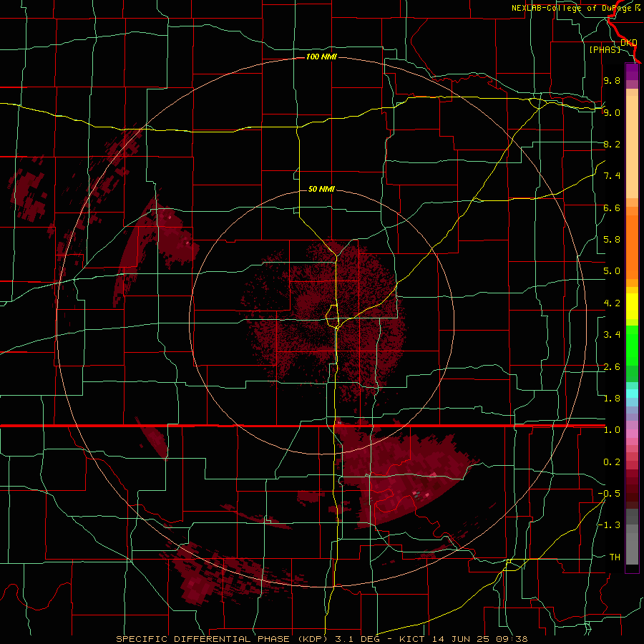Click the 1.0 scale value
Screen dimensions: 644x644
[x=612, y=430]
